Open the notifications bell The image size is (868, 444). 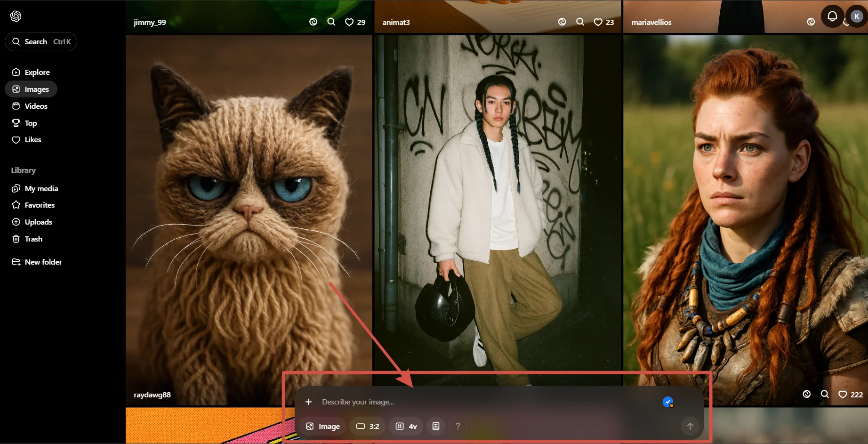[832, 16]
